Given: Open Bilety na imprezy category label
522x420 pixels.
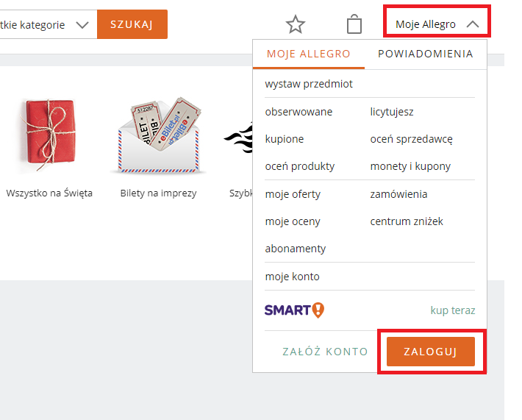Looking at the screenshot, I should click(159, 193).
